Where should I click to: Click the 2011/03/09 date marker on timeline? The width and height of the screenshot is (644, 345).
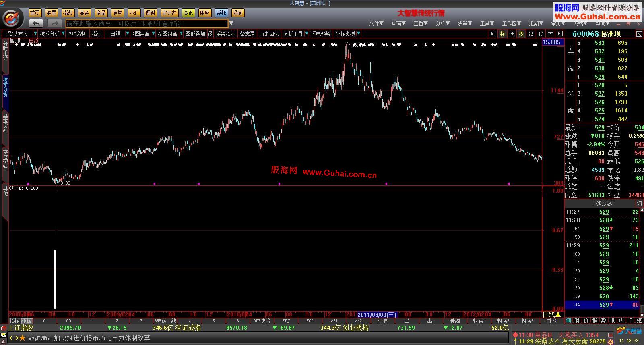point(377,314)
